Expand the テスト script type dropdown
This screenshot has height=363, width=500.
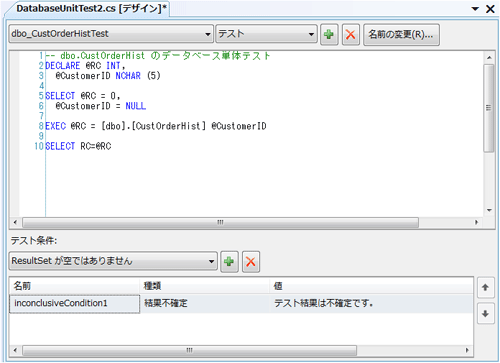click(x=266, y=34)
